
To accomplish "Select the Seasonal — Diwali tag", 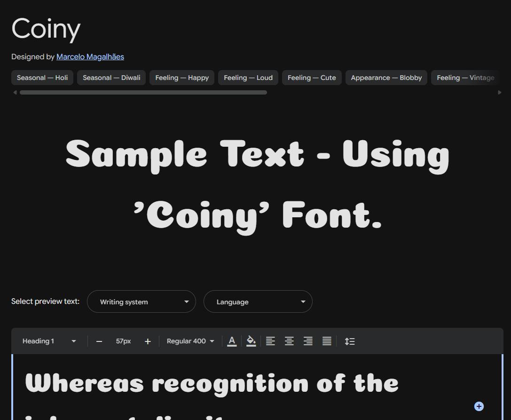I will pos(111,78).
